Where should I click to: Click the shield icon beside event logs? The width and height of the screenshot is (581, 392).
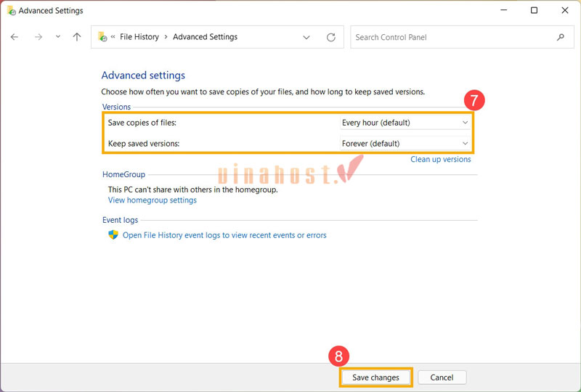[x=113, y=235]
